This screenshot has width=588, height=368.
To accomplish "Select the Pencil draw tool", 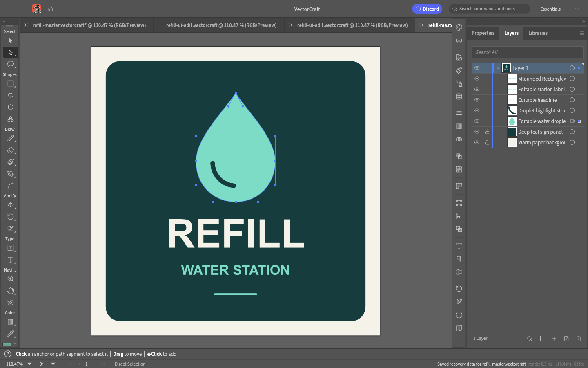I will click(11, 139).
